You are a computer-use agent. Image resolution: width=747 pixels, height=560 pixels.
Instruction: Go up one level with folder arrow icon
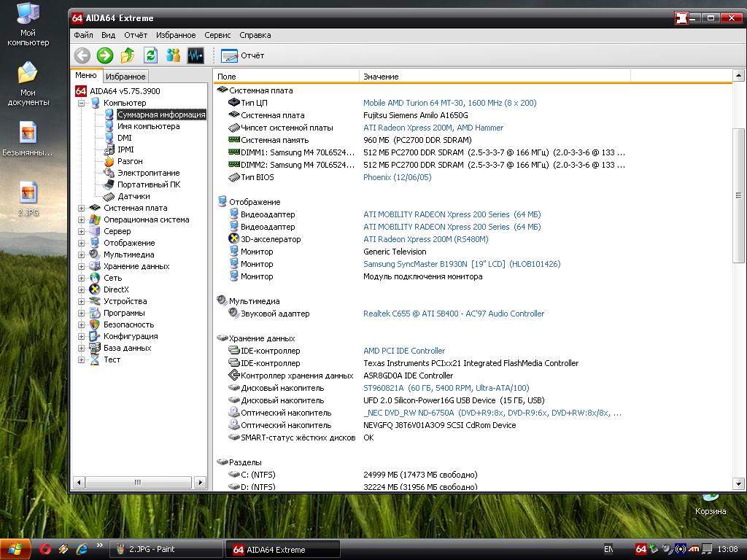click(127, 55)
